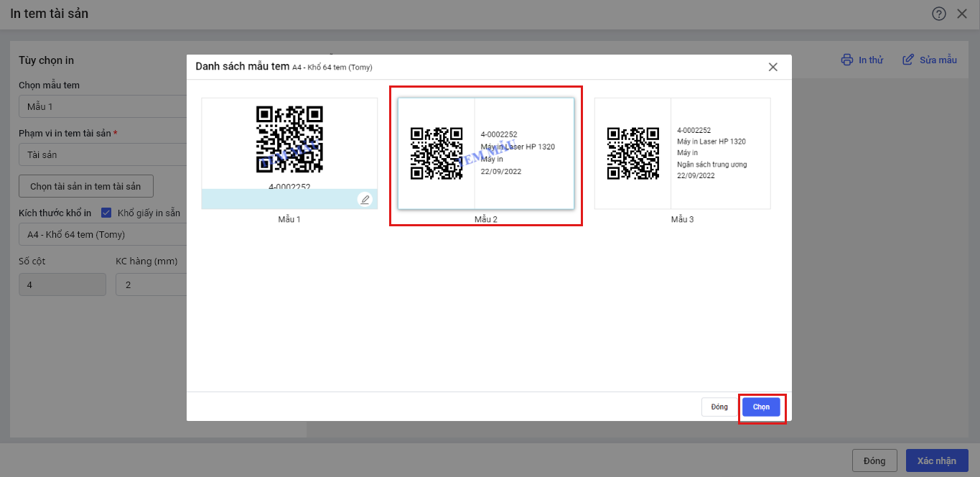Open the Chọn mẫu tem dropdown

click(103, 106)
